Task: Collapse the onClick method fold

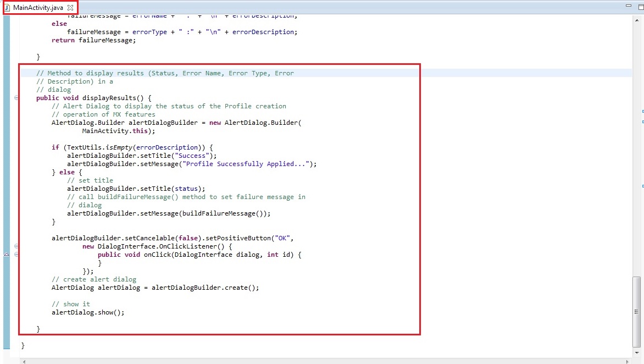Action: (x=16, y=255)
